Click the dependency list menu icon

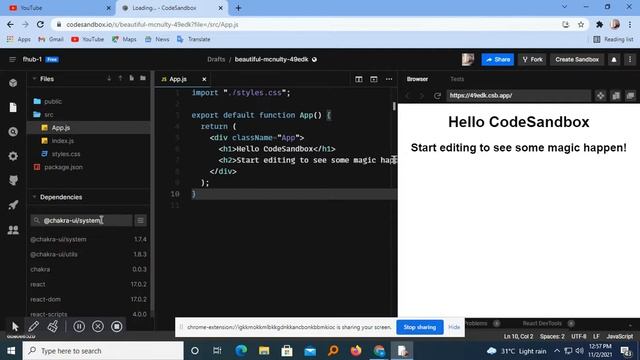140,220
